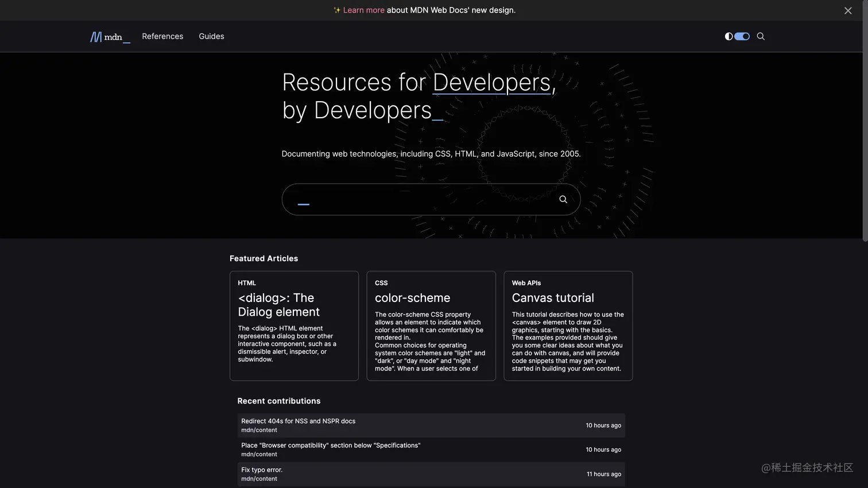Click the MDN logo in the navigation bar
Screen dimensions: 868x488
click(108, 36)
